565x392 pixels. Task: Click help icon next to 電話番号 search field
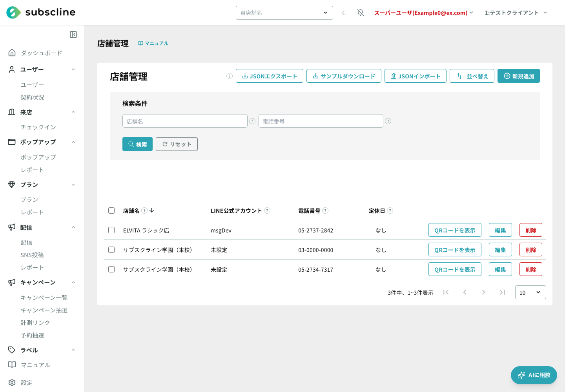click(388, 121)
